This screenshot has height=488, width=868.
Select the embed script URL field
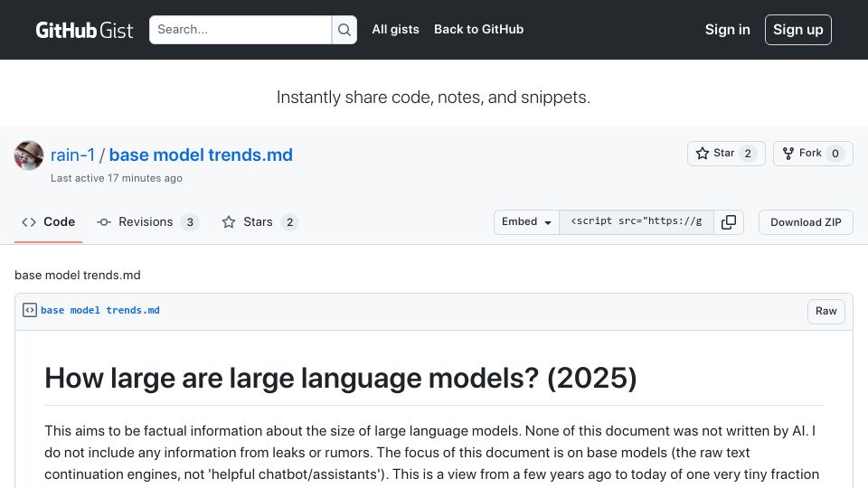pyautogui.click(x=636, y=222)
